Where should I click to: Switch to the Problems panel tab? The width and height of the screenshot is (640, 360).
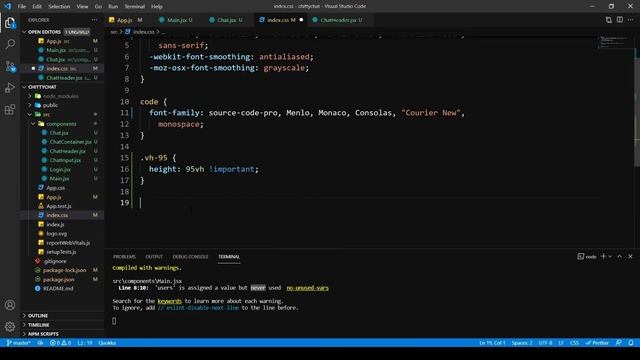[x=124, y=257]
